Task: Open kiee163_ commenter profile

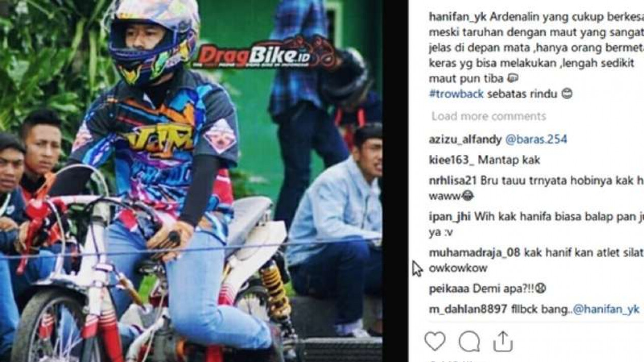Action: pos(452,160)
